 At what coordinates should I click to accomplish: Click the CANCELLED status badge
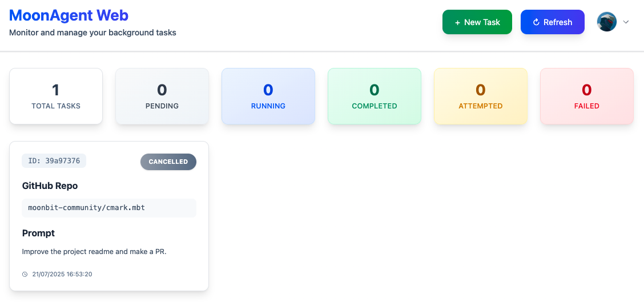coord(168,162)
